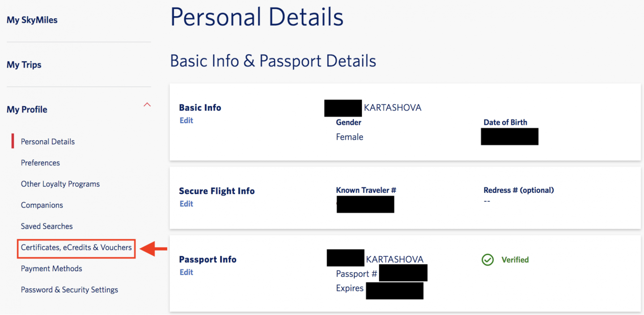Click the red arrow pointing to vouchers
Viewport: 644px width, 315px height.
pos(153,249)
